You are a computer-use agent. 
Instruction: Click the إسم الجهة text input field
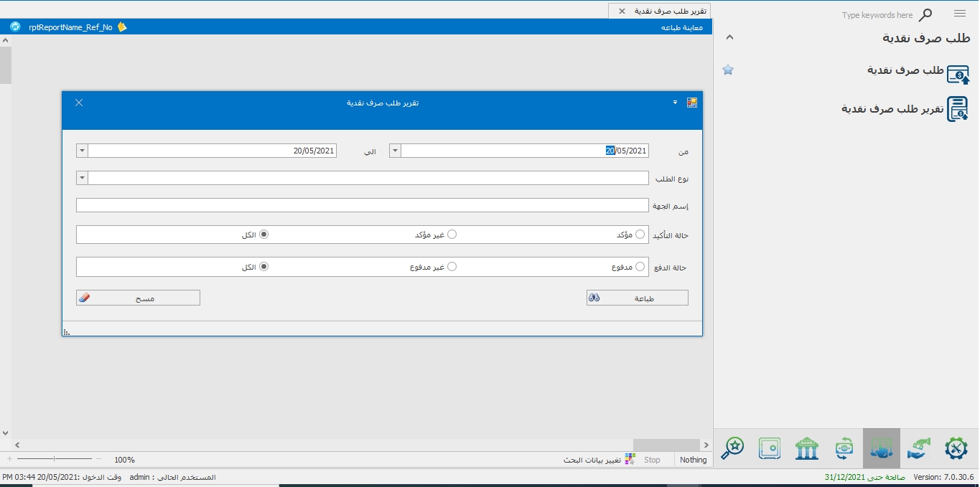[x=362, y=206]
